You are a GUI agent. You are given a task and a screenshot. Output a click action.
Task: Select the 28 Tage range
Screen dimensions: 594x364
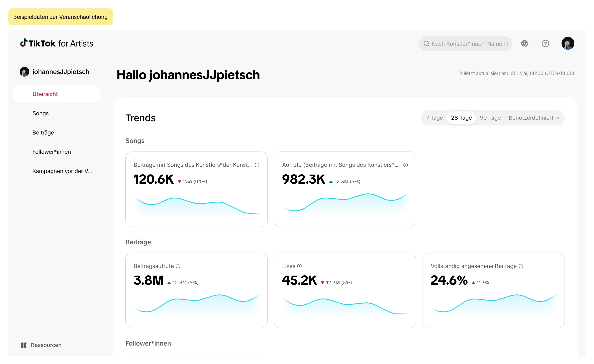461,118
